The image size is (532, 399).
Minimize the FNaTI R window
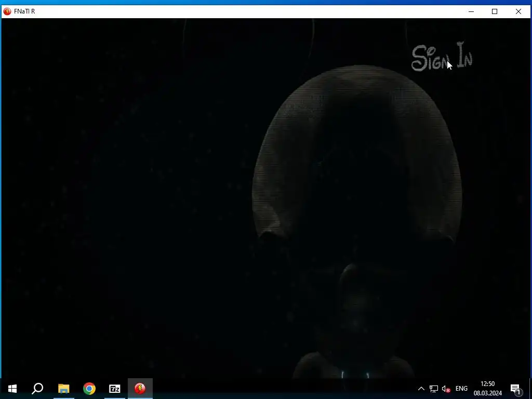[471, 11]
